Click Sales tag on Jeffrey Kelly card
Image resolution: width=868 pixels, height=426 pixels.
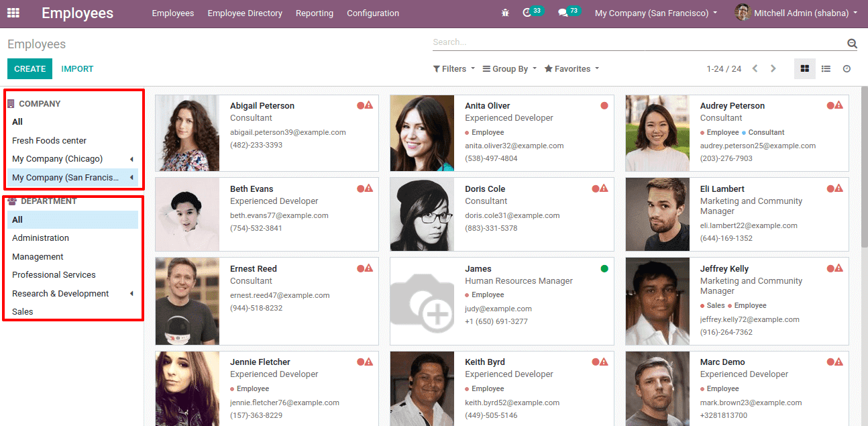713,305
